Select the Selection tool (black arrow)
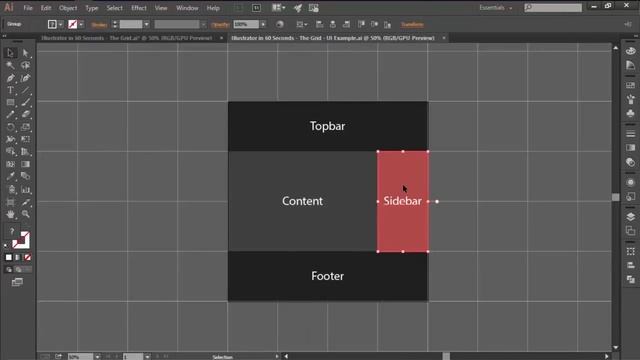Image resolution: width=640 pixels, height=360 pixels. pyautogui.click(x=10, y=53)
